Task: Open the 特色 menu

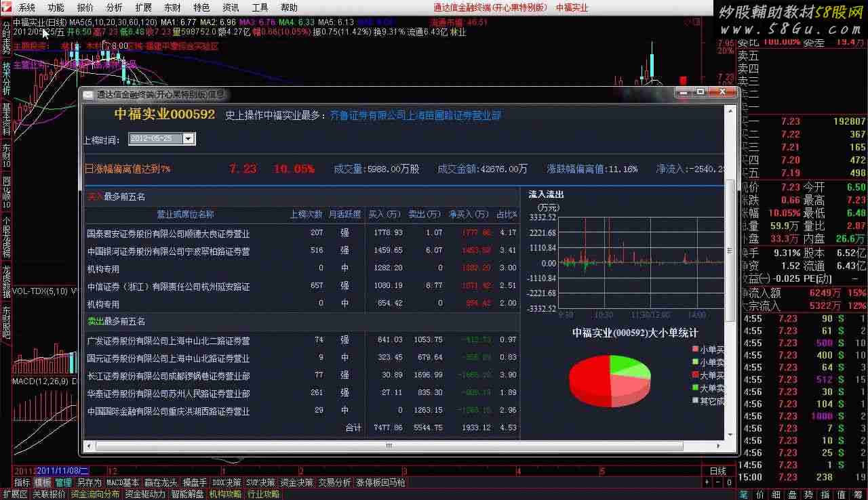Action: [x=202, y=8]
